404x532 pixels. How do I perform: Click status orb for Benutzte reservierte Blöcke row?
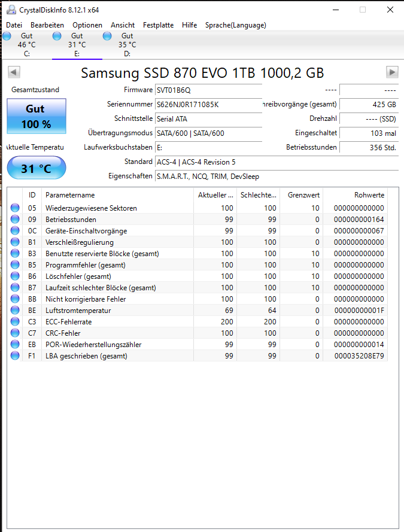(x=15, y=254)
